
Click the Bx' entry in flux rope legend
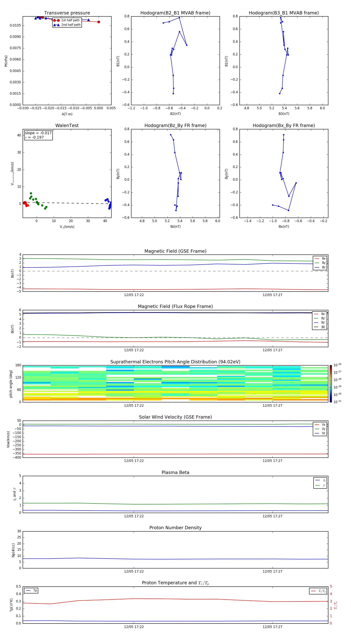[320, 314]
